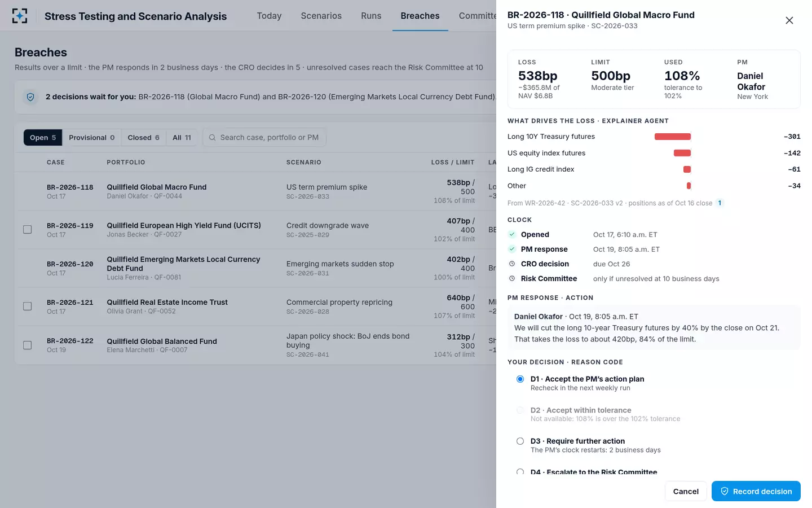Image resolution: width=812 pixels, height=508 pixels.
Task: Click the Long IG credit index bar
Action: coord(687,169)
